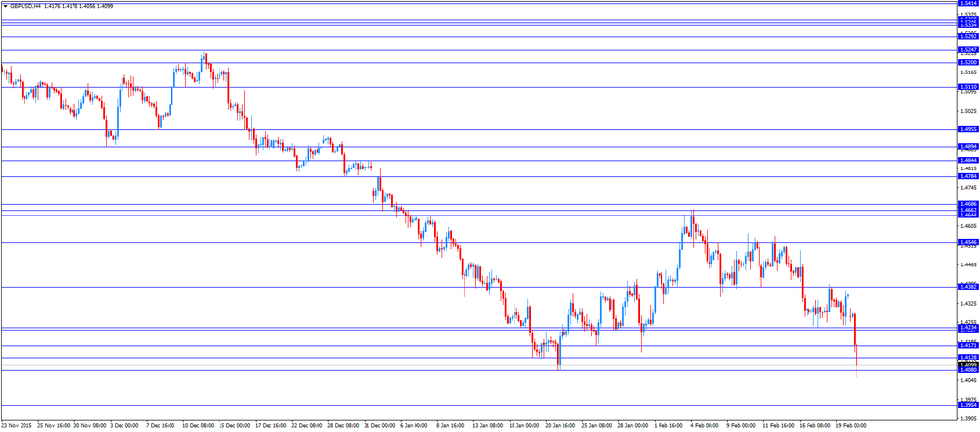
Task: Select the 1.4894 price level label
Action: [x=968, y=147]
